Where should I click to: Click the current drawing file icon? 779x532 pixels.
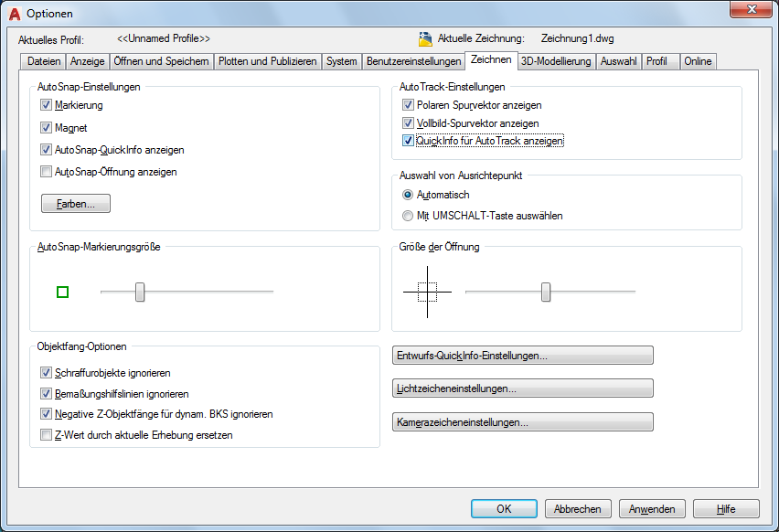[425, 39]
